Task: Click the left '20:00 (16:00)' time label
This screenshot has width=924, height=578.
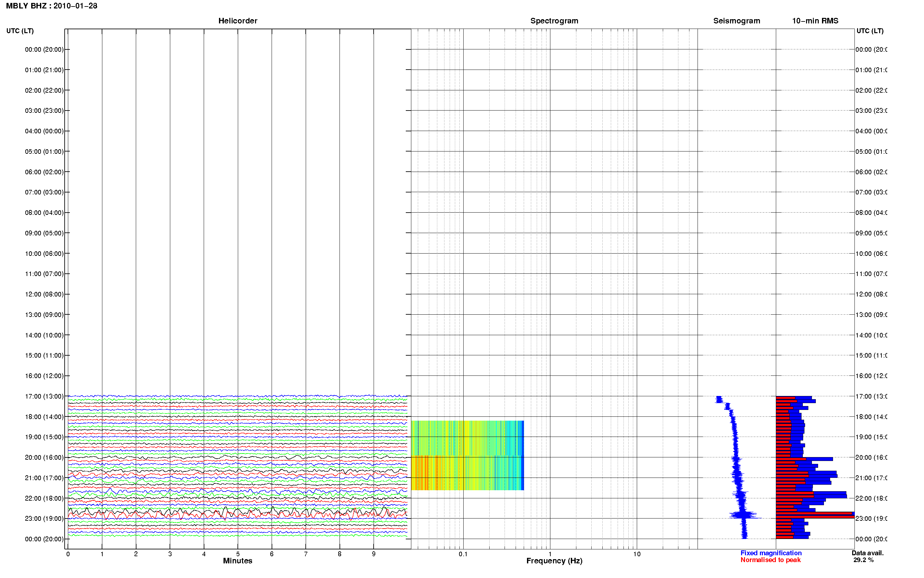Action: tap(44, 458)
